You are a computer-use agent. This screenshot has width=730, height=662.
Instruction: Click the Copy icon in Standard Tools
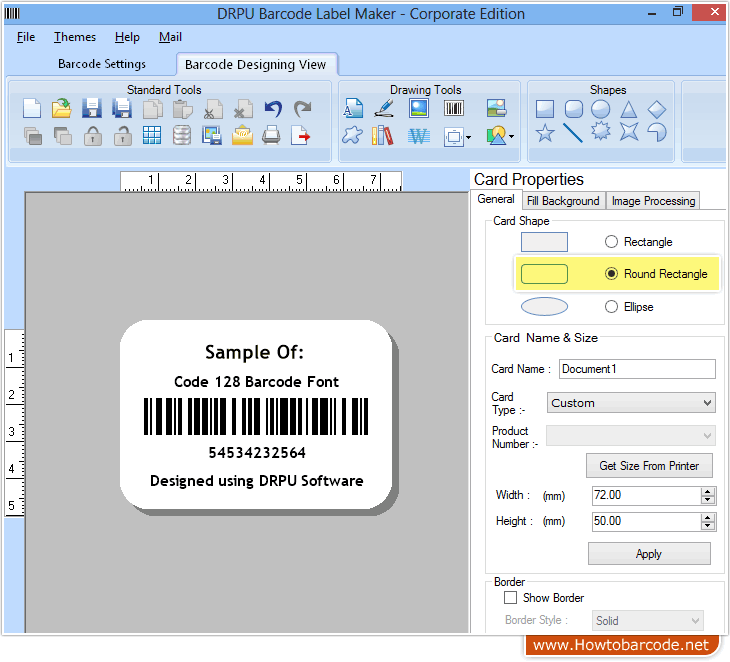click(152, 109)
